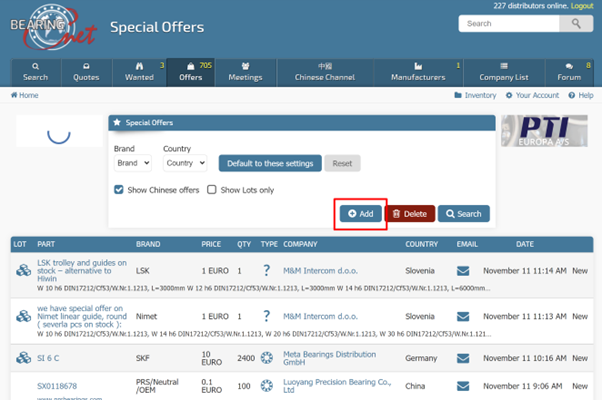Click the blue Search button in filter panel
This screenshot has height=400, width=602.
click(x=464, y=214)
